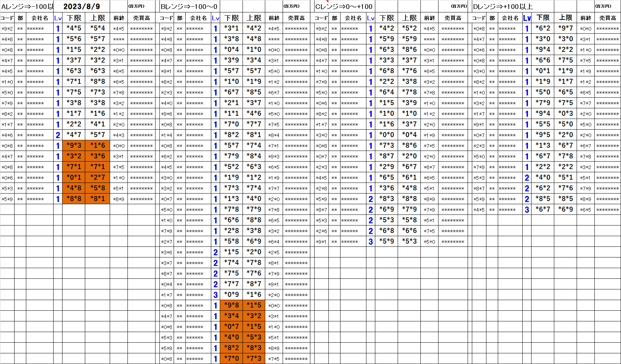This screenshot has height=364, width=621.
Task: Select orange cell *5*3 in B range 上限
Action: click(254, 337)
